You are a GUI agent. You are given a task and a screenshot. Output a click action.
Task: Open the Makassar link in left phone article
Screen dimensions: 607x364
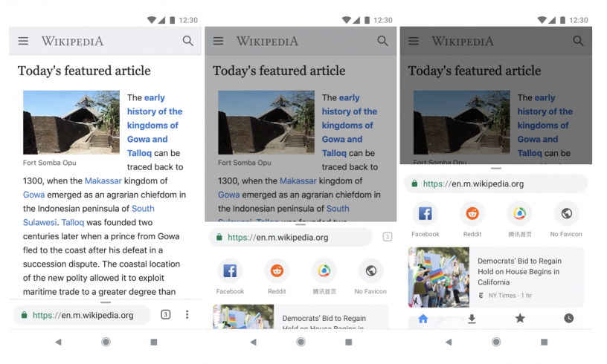pos(103,181)
